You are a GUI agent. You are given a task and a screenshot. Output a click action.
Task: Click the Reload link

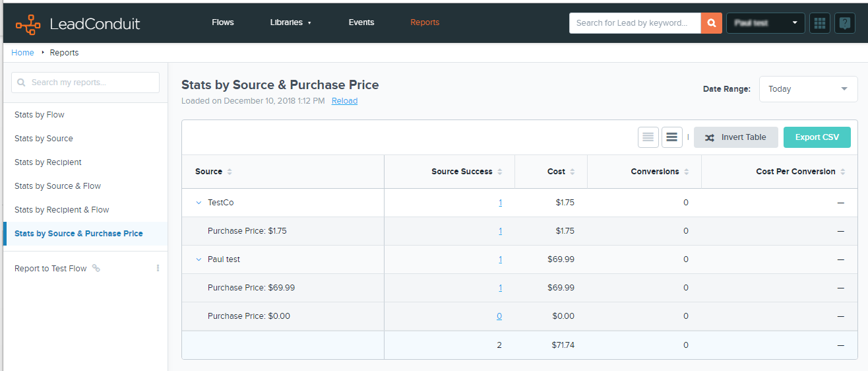[x=344, y=101]
